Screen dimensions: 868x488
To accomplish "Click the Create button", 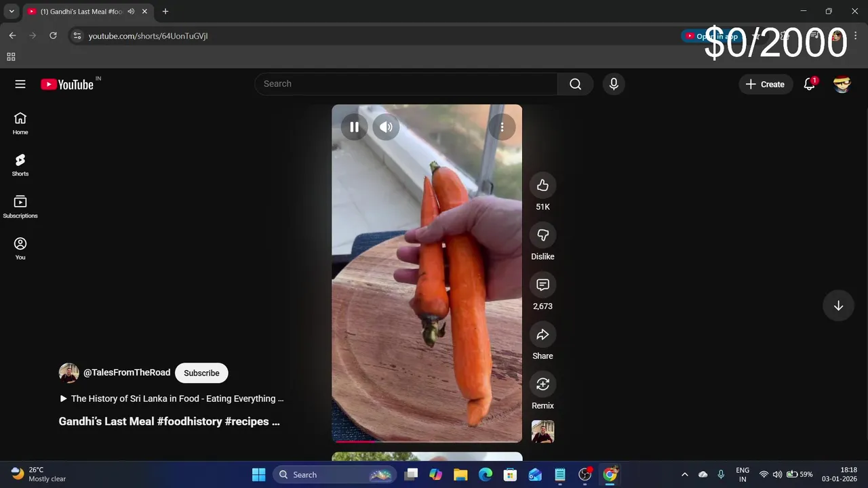I will pyautogui.click(x=765, y=84).
